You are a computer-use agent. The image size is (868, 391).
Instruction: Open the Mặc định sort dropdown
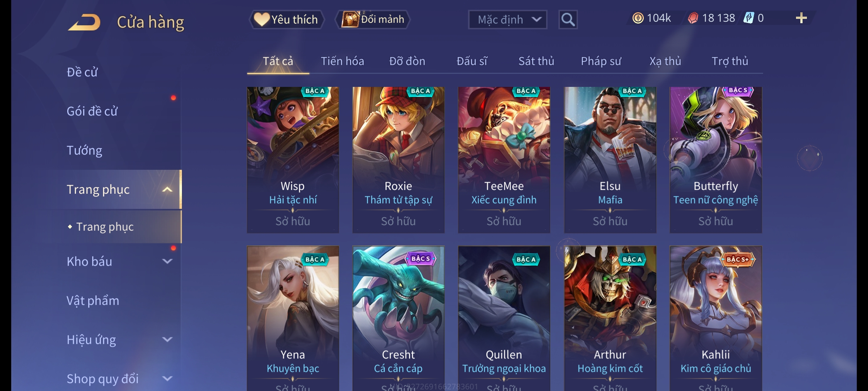pyautogui.click(x=507, y=20)
